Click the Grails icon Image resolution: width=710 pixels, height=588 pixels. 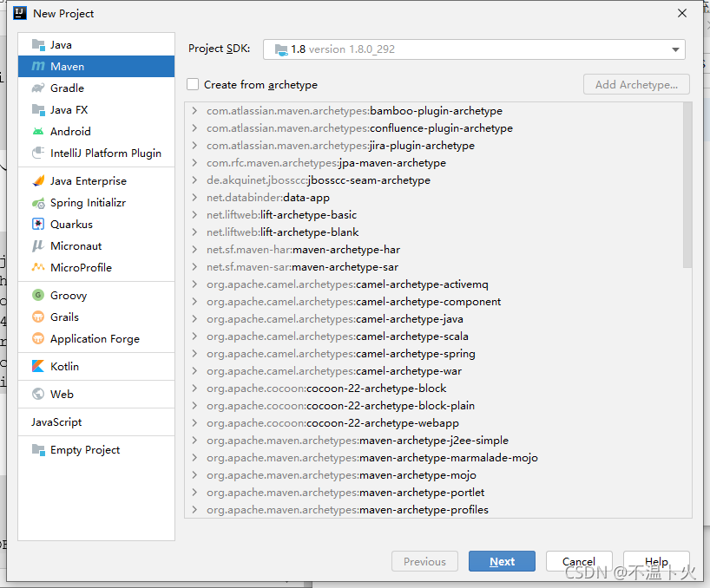pos(38,317)
